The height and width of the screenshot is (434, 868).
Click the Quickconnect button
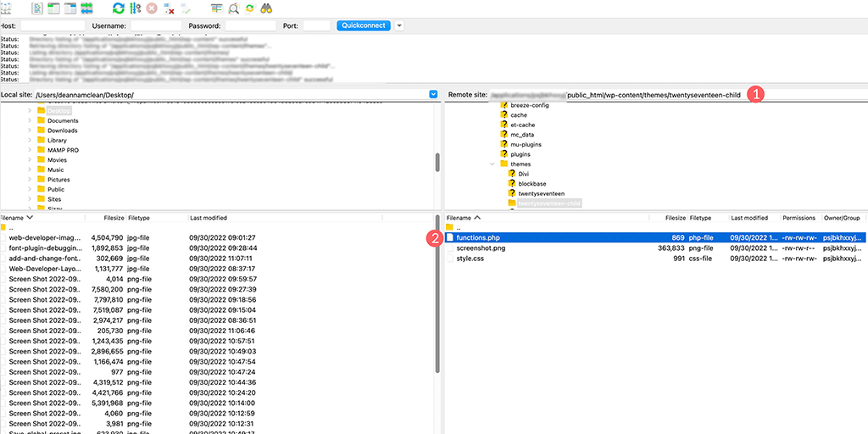(x=364, y=25)
